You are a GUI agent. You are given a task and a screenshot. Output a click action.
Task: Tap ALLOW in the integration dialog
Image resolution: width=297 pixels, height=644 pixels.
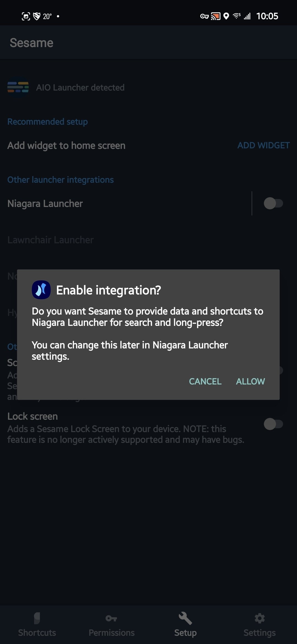coord(250,381)
